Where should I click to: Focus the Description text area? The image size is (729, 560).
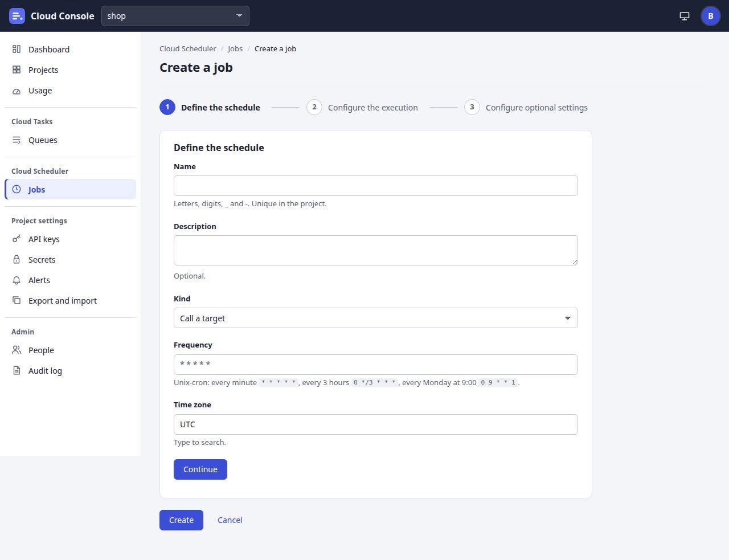(376, 250)
